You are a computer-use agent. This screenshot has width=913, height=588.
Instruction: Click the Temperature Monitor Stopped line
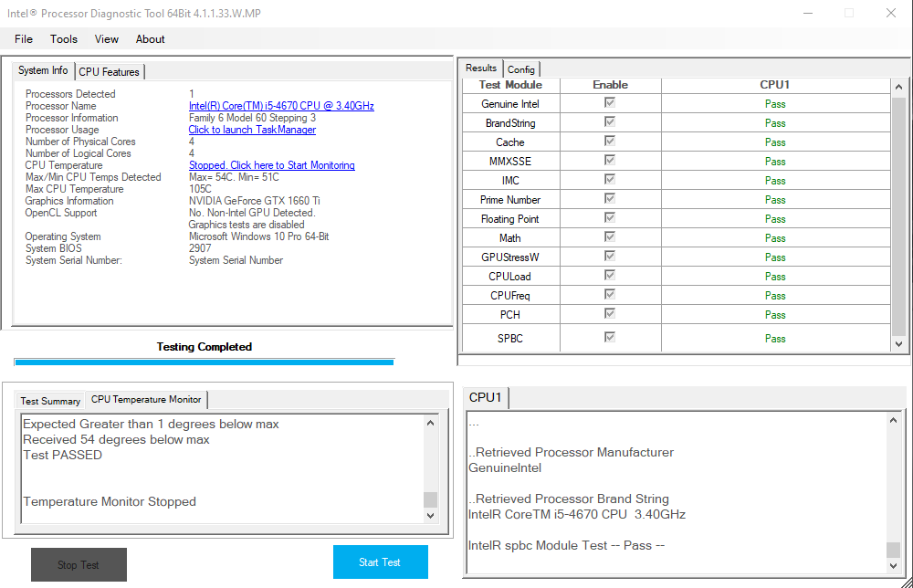click(x=110, y=502)
